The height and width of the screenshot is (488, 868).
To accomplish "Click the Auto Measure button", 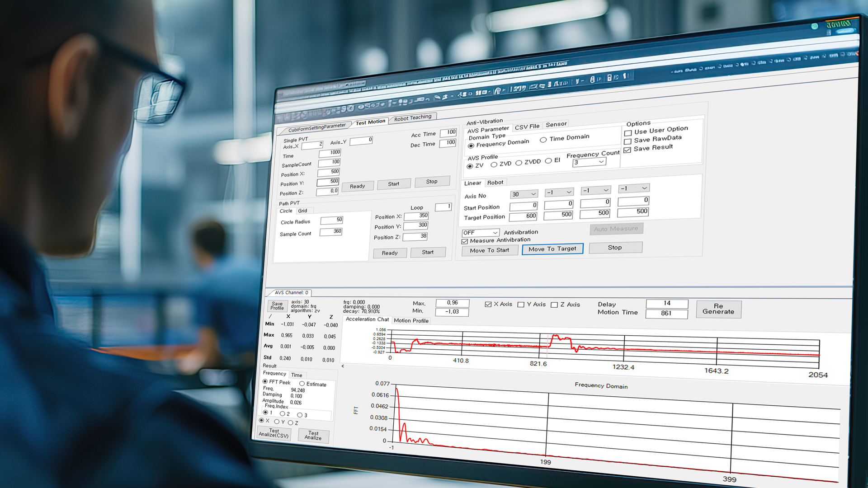I will pos(616,229).
